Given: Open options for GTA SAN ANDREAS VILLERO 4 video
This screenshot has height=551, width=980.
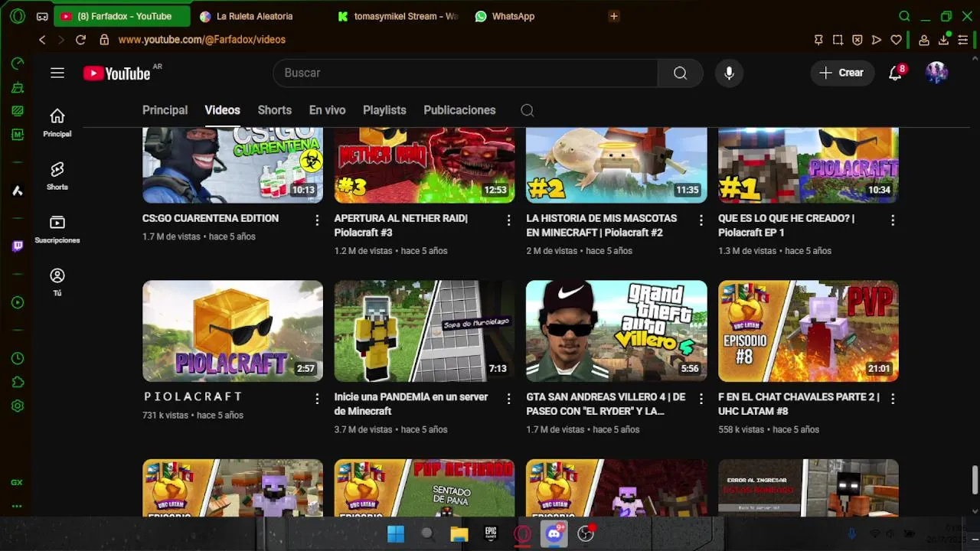Looking at the screenshot, I should click(x=701, y=399).
